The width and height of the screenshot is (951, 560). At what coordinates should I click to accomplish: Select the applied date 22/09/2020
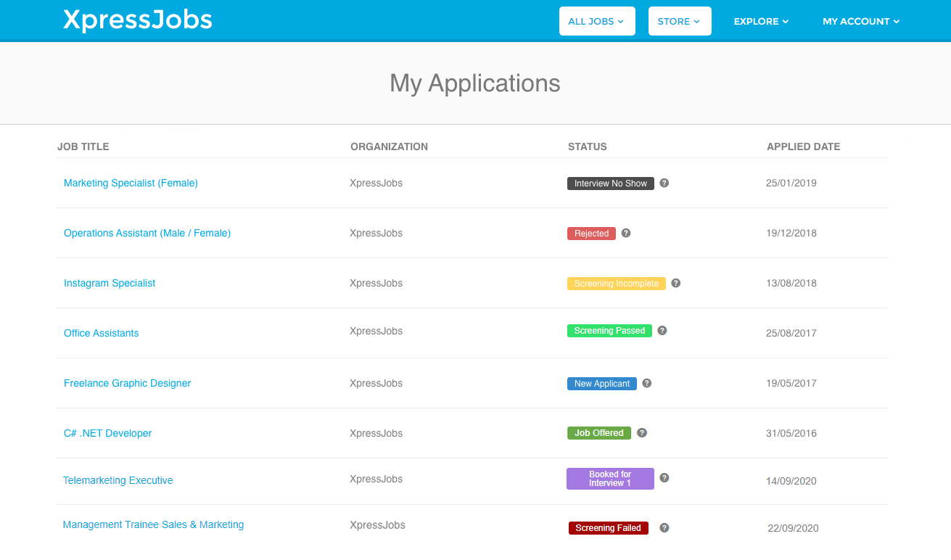793,528
